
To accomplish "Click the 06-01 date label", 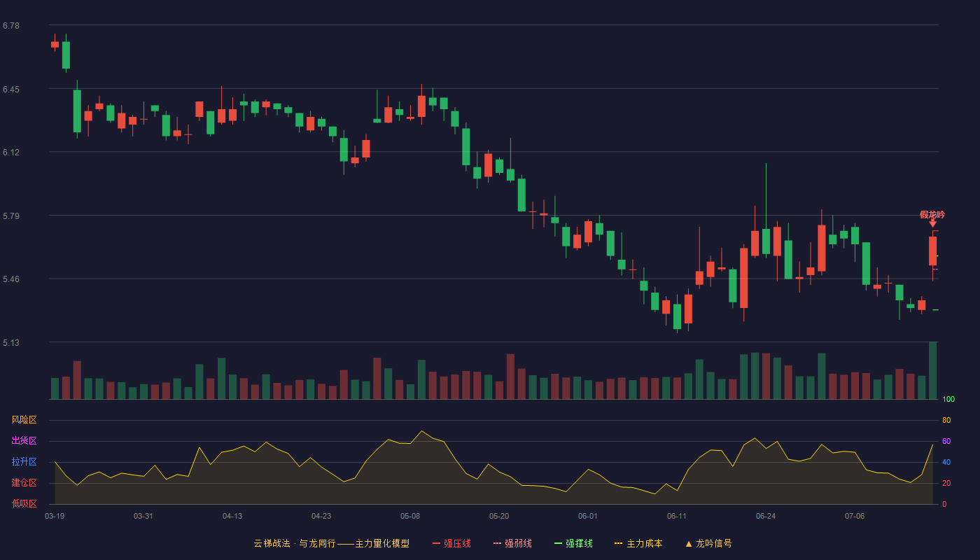I will tap(588, 516).
